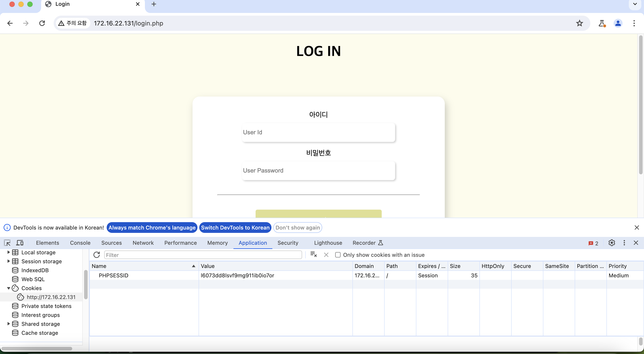The height and width of the screenshot is (354, 644).
Task: Click the delete selected cookie X
Action: [x=326, y=255]
